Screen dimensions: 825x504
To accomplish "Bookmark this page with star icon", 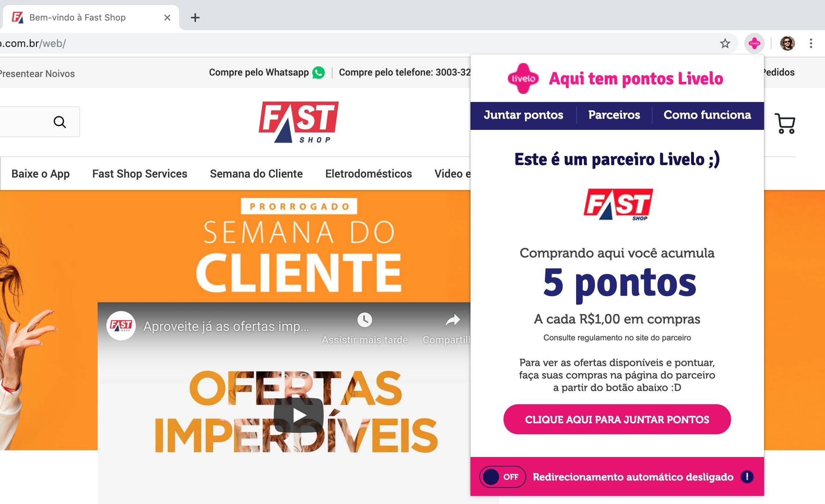I will tap(725, 43).
